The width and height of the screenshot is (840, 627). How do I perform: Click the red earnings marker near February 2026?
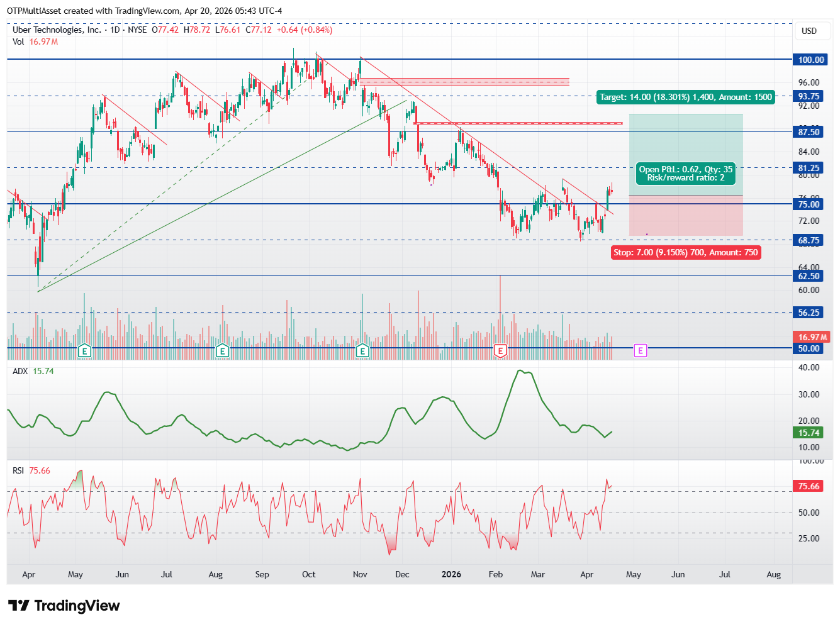tap(500, 351)
